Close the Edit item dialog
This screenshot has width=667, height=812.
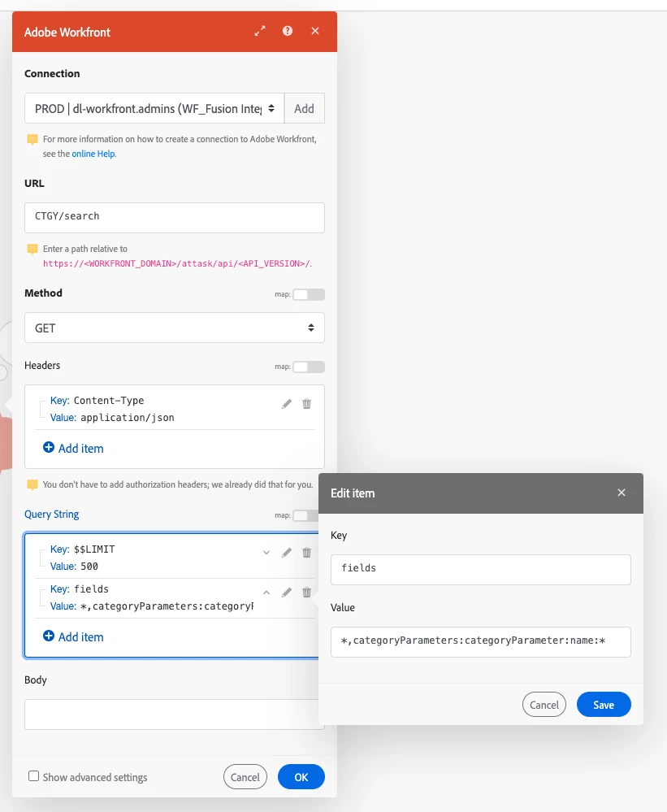coord(622,493)
